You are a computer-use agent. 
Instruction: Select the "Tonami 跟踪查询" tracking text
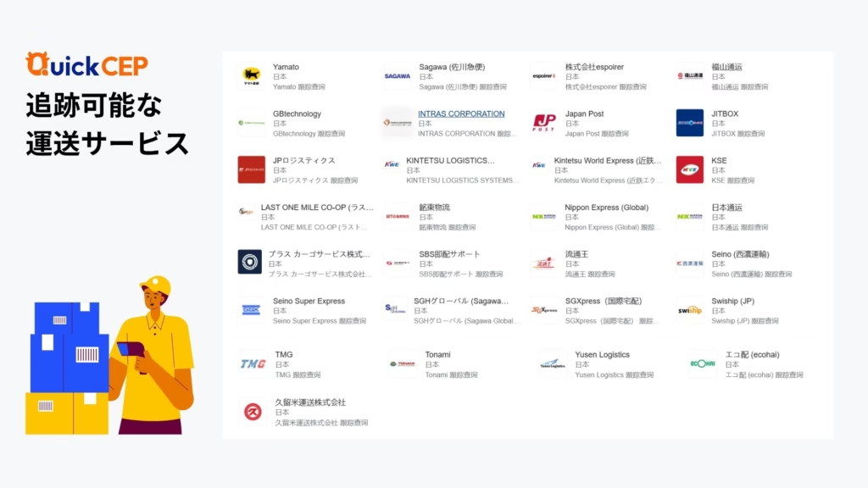pos(451,374)
